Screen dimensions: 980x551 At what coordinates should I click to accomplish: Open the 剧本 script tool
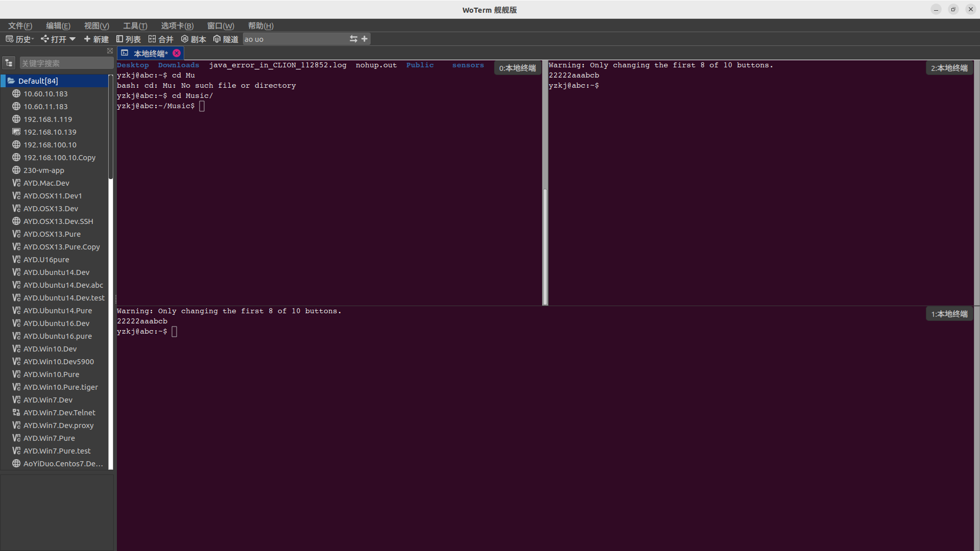pyautogui.click(x=193, y=39)
